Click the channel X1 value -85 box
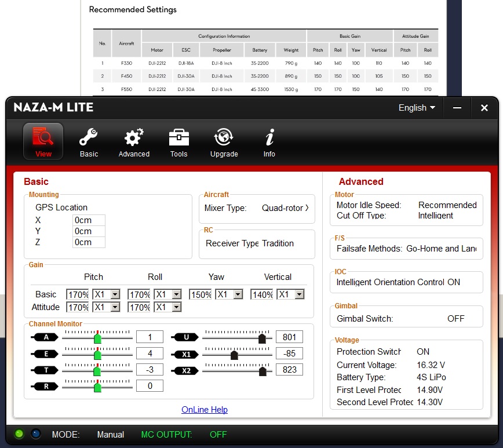The image size is (503, 448). coord(289,354)
